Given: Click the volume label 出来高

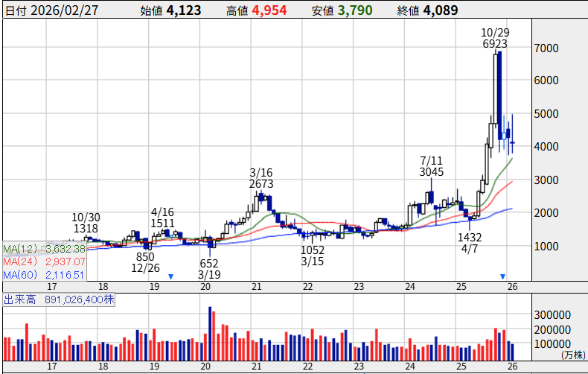Looking at the screenshot, I should tap(18, 299).
